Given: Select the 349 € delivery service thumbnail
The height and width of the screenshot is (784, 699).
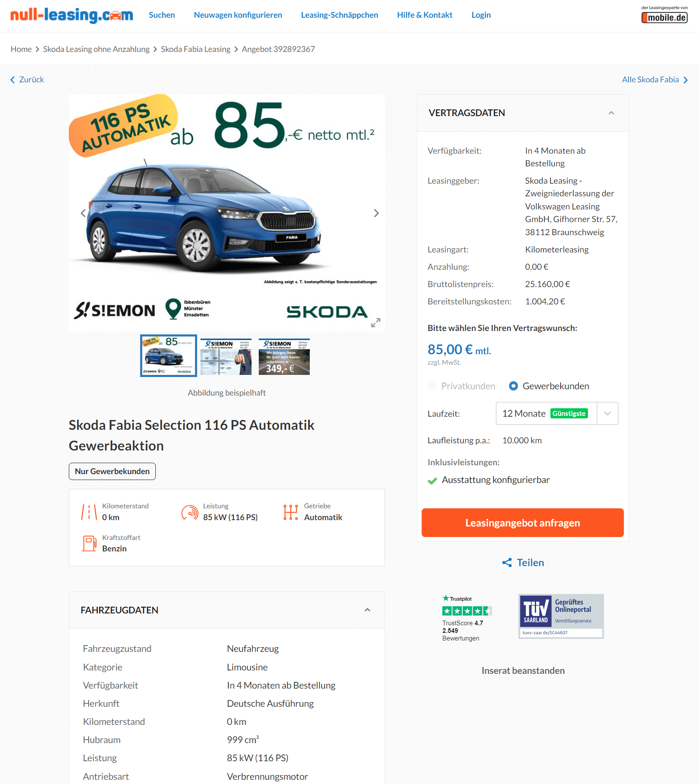Looking at the screenshot, I should tap(284, 356).
